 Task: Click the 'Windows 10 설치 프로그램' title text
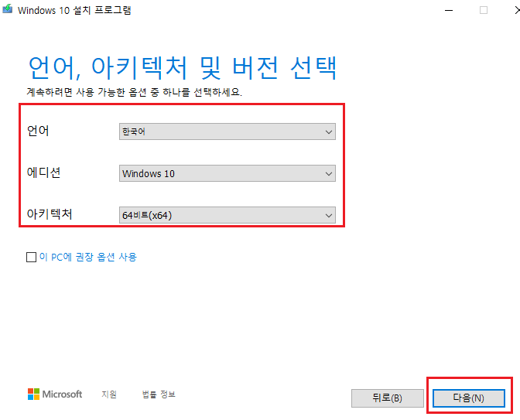[74, 10]
